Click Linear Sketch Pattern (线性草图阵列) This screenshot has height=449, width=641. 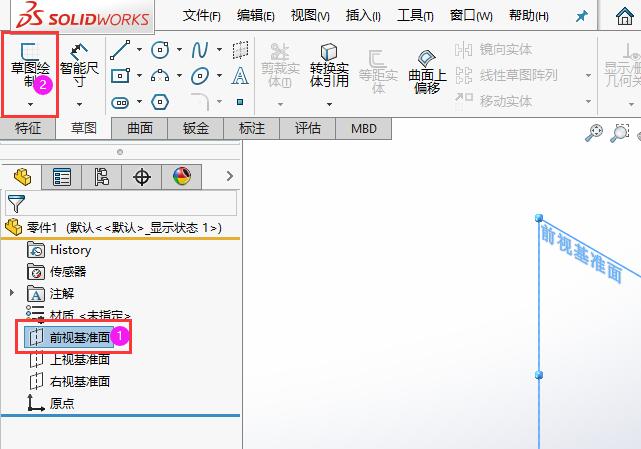[506, 75]
